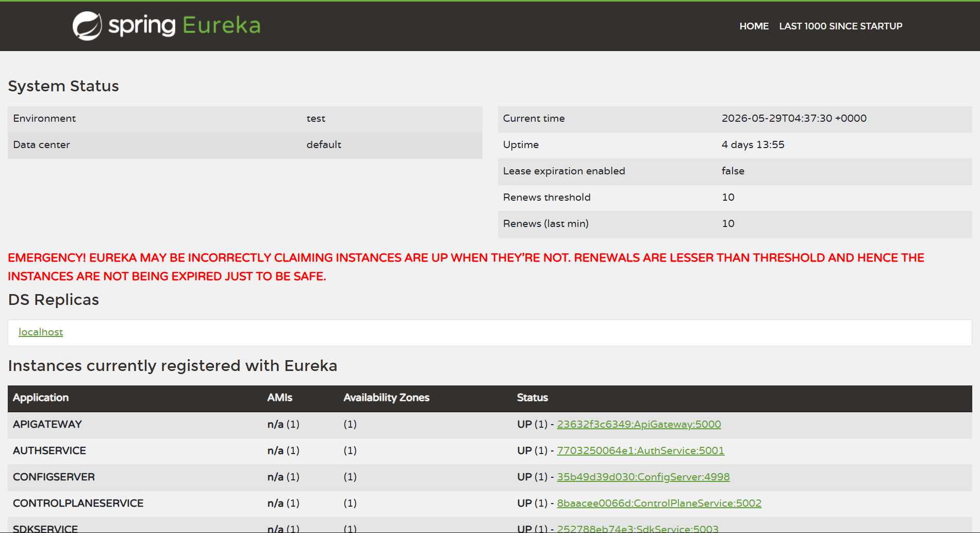
Task: Select the APIGATEWAY application name
Action: 47,424
